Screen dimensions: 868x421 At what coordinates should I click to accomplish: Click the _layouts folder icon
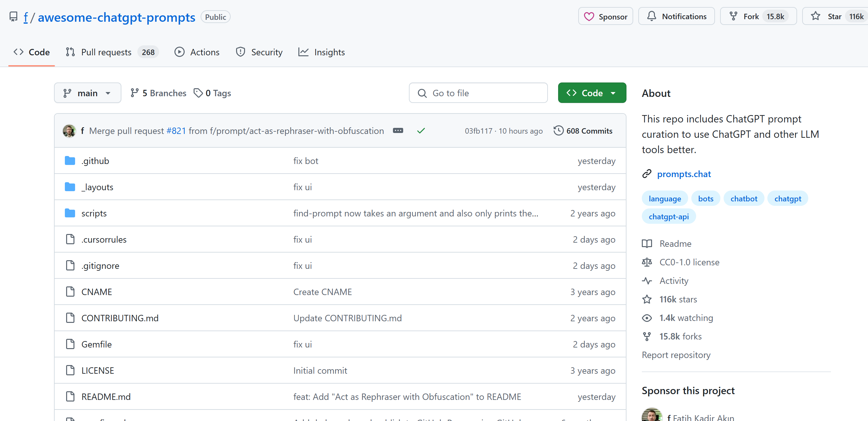[x=70, y=187]
